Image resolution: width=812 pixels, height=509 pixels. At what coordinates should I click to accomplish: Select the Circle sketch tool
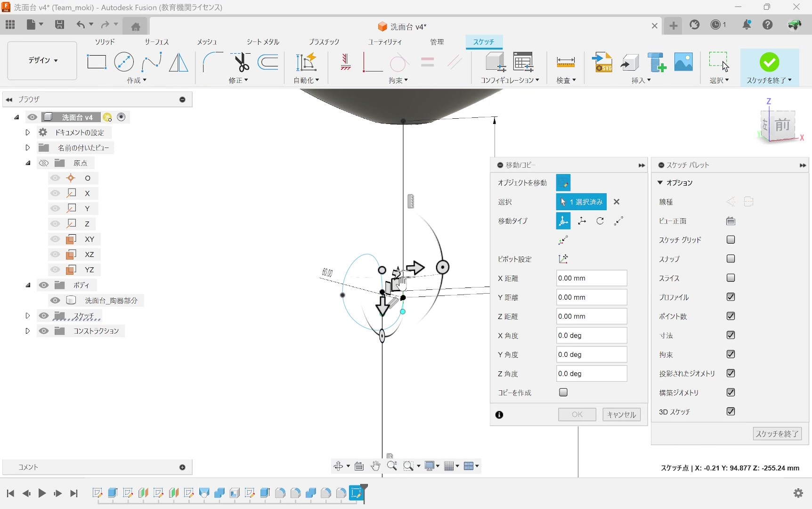point(124,62)
